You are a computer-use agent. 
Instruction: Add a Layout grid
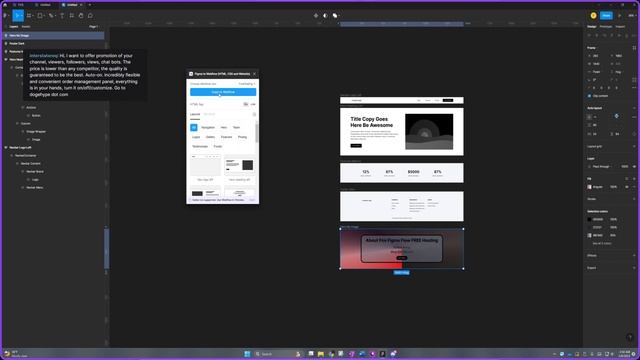[634, 146]
